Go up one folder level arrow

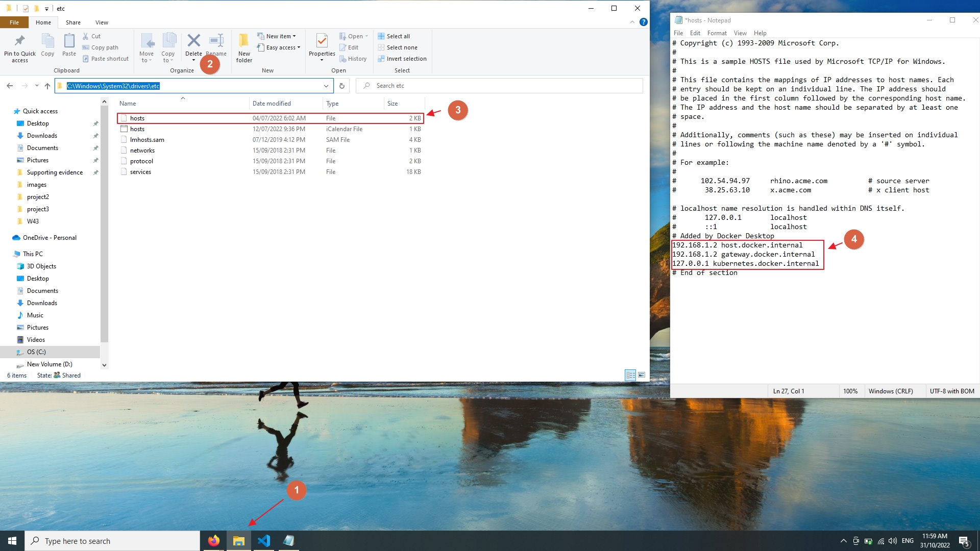[x=47, y=86]
